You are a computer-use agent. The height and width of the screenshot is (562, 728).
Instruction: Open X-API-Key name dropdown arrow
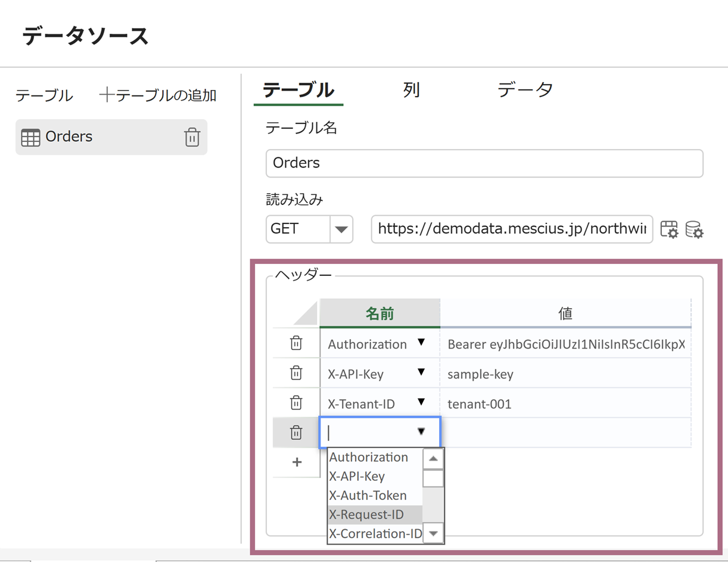tap(421, 372)
